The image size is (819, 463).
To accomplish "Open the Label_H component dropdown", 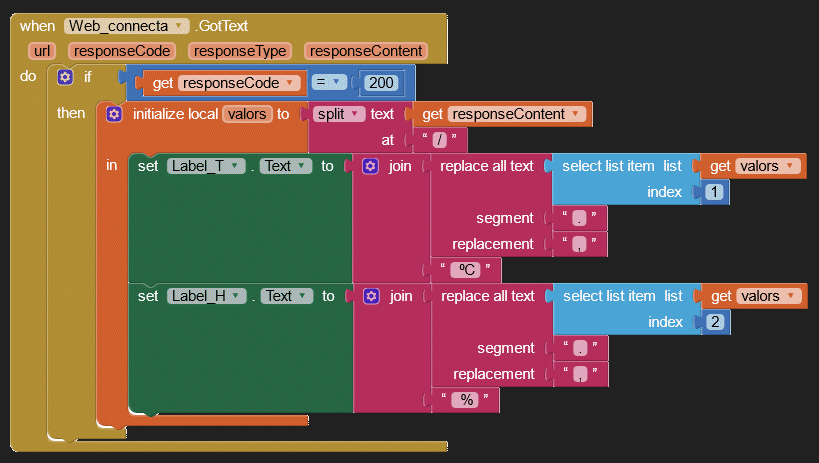I will pyautogui.click(x=236, y=296).
